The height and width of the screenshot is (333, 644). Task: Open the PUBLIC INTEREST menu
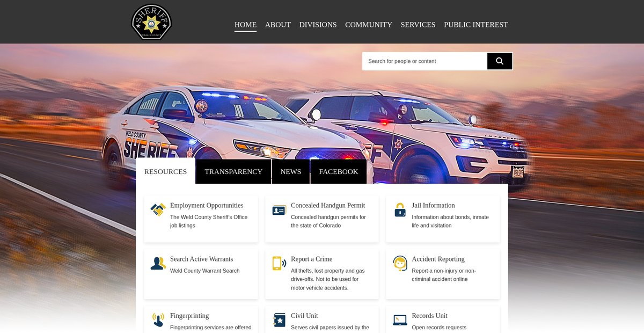click(475, 25)
